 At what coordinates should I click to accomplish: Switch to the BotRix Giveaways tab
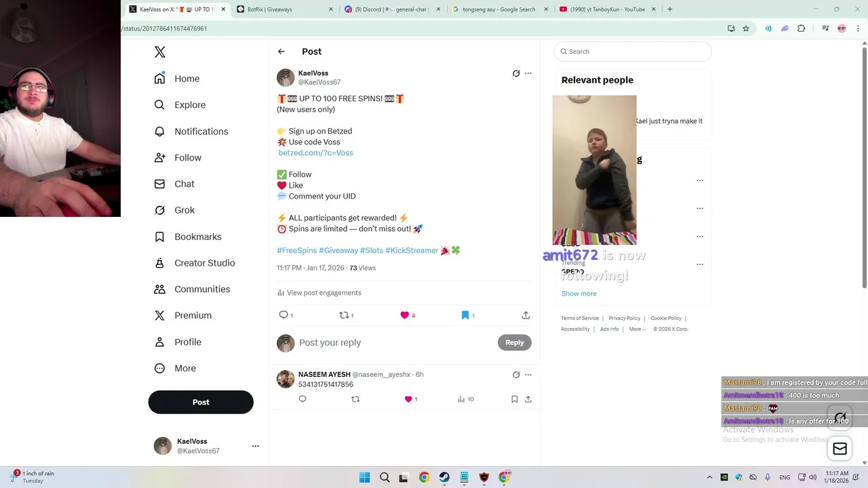[x=284, y=9]
